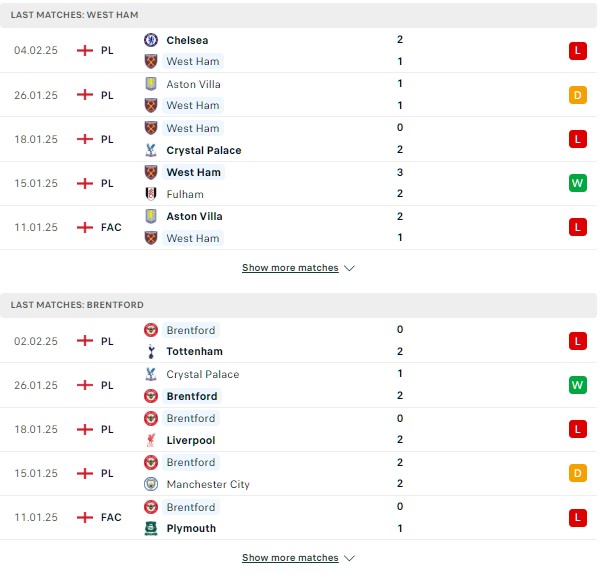Click the Liverpool club crest
The image size is (602, 579).
151,440
